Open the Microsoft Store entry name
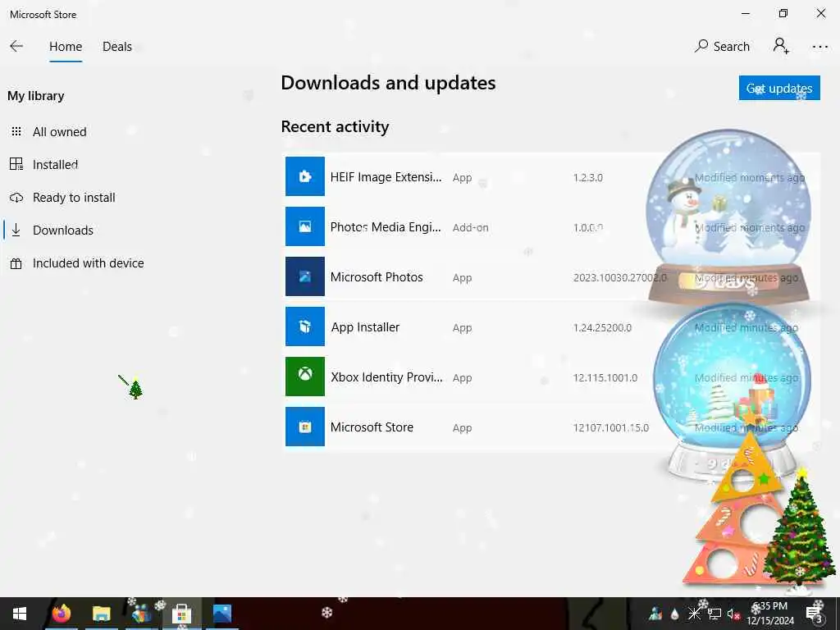The width and height of the screenshot is (840, 630). [x=372, y=427]
